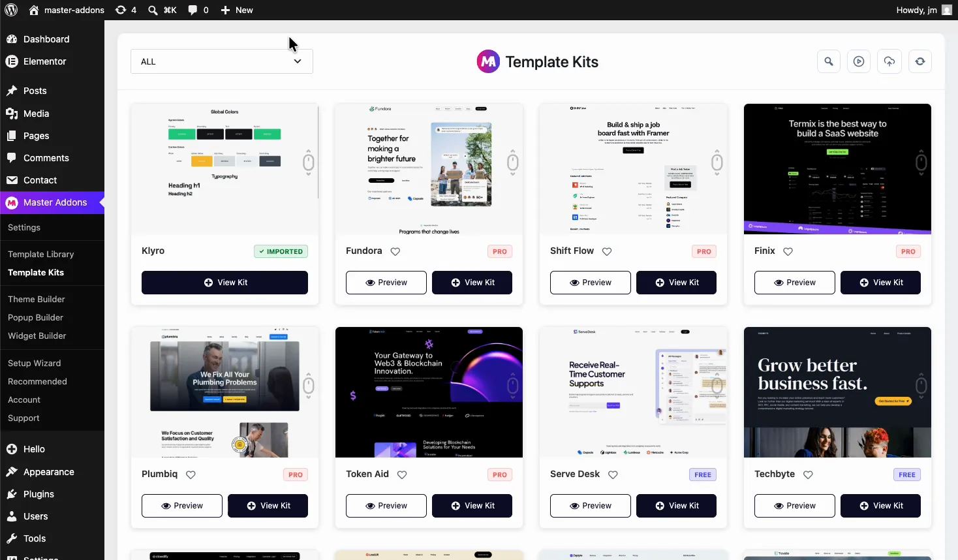Screen dimensions: 958x560
Task: Click the play video tutorial icon
Action: tap(859, 61)
